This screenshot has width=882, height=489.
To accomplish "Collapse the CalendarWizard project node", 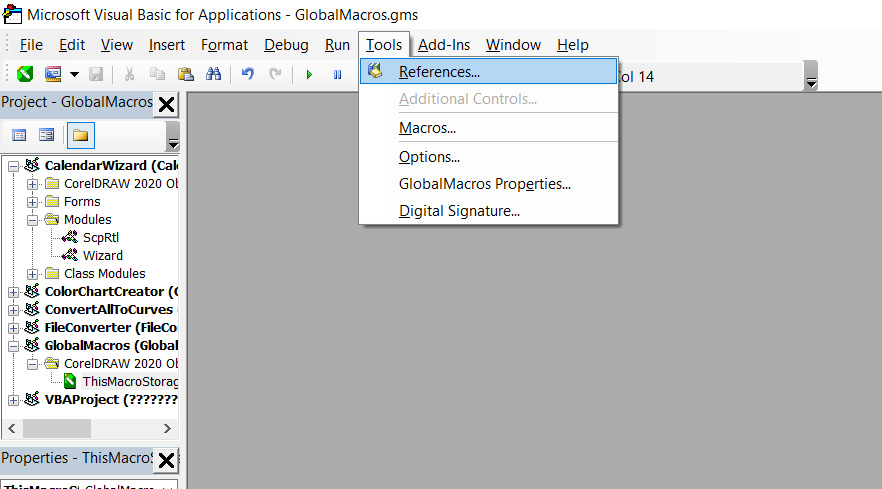I will [x=14, y=166].
